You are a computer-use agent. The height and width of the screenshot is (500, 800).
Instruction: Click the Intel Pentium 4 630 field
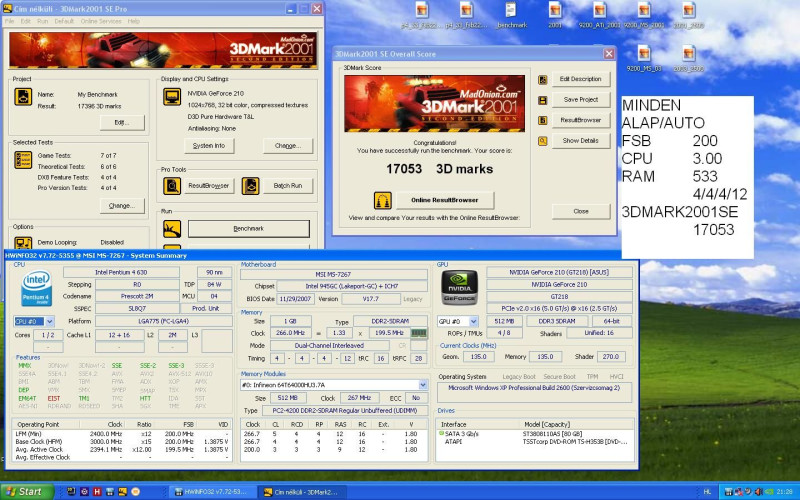pyautogui.click(x=121, y=272)
